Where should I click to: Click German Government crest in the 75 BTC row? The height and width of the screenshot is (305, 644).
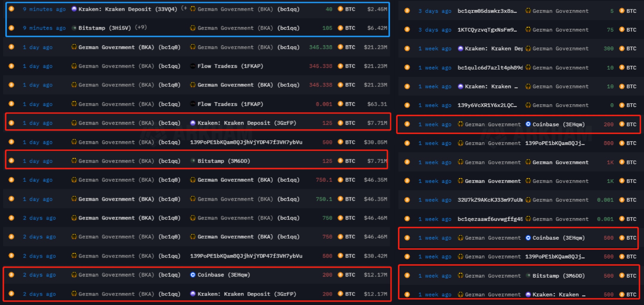pos(528,29)
